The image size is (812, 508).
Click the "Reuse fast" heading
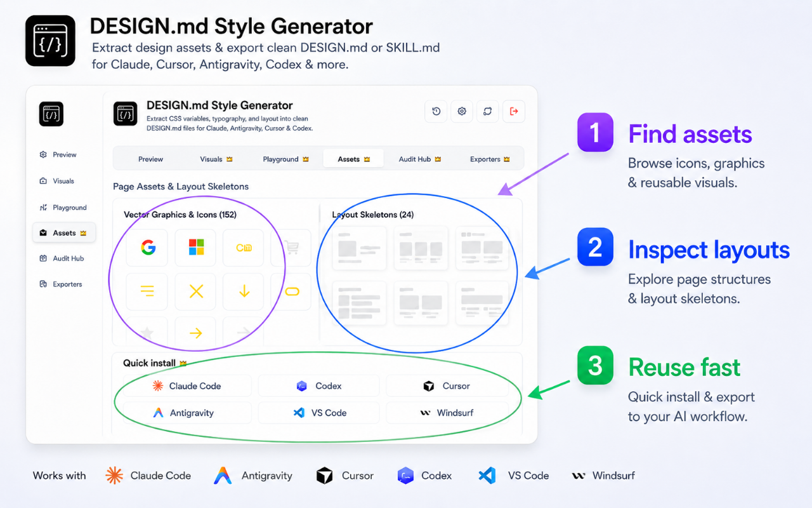pos(684,367)
